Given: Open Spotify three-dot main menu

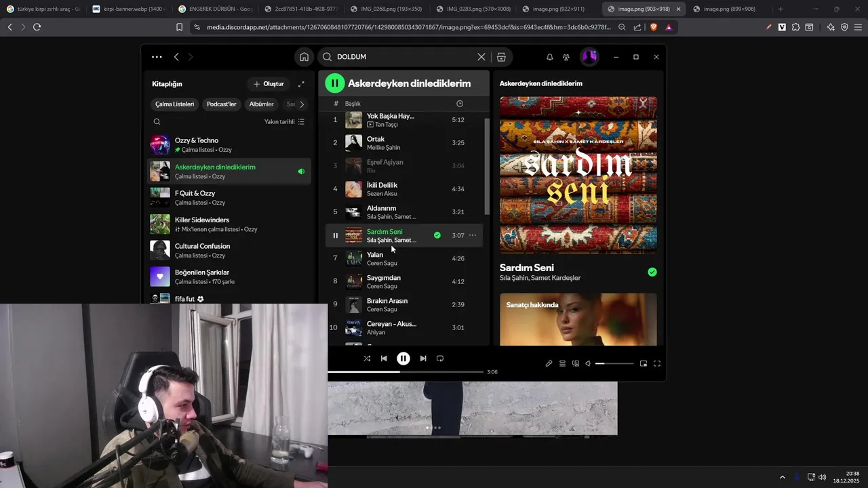Looking at the screenshot, I should click(157, 57).
